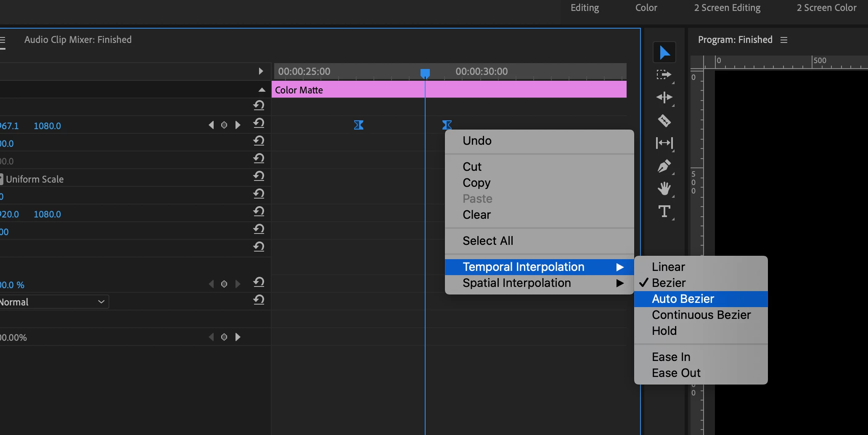Choose Select All from context menu

[x=539, y=241]
